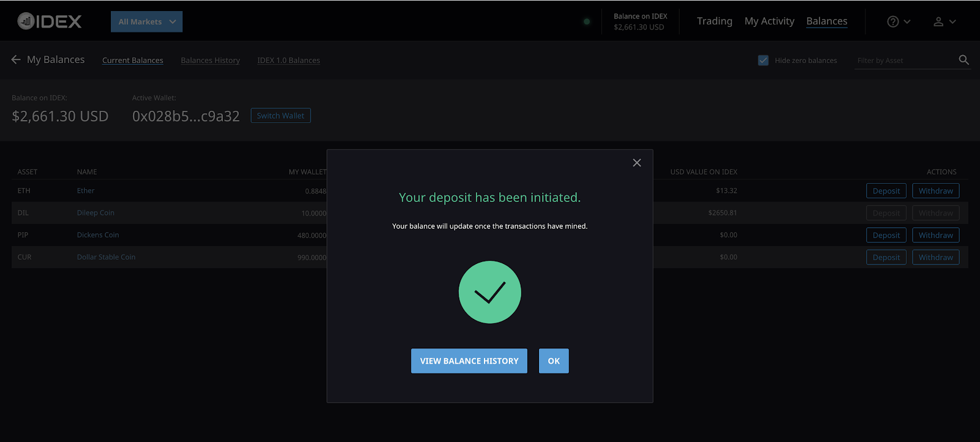
Task: Click the green checkmark success icon
Action: (490, 293)
